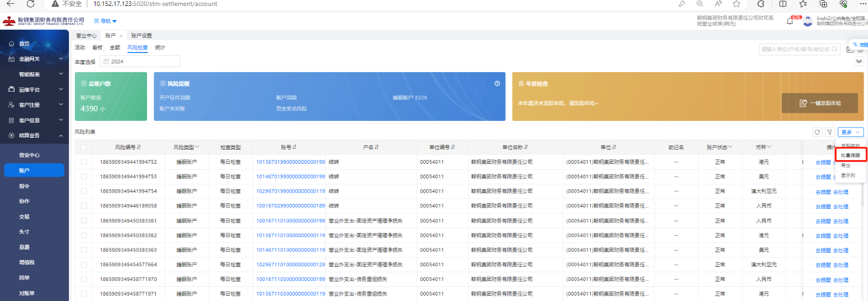Switch to the 统计 tab
This screenshot has height=301, width=868.
pos(159,48)
